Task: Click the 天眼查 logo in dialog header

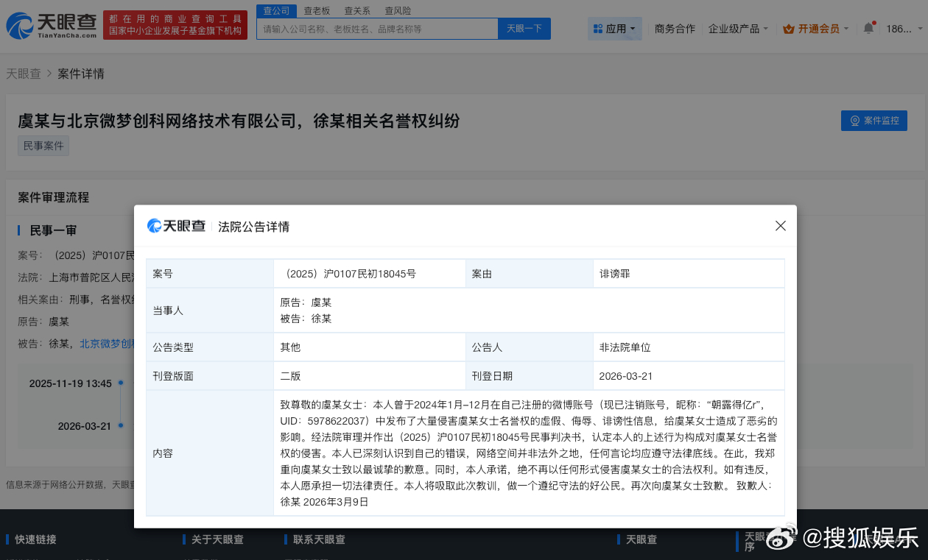Action: point(177,226)
